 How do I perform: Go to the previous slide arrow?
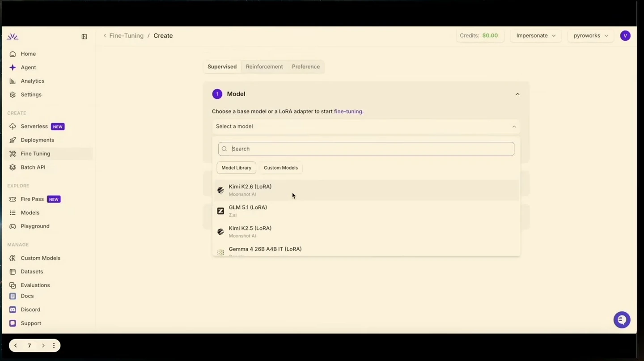16,346
